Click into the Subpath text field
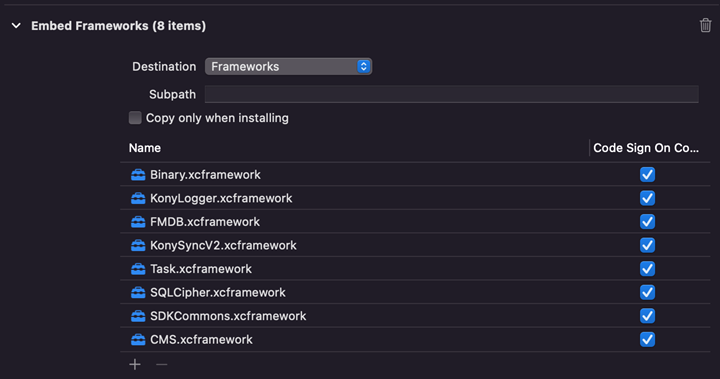Screen dimensions: 720x379 pyautogui.click(x=452, y=94)
